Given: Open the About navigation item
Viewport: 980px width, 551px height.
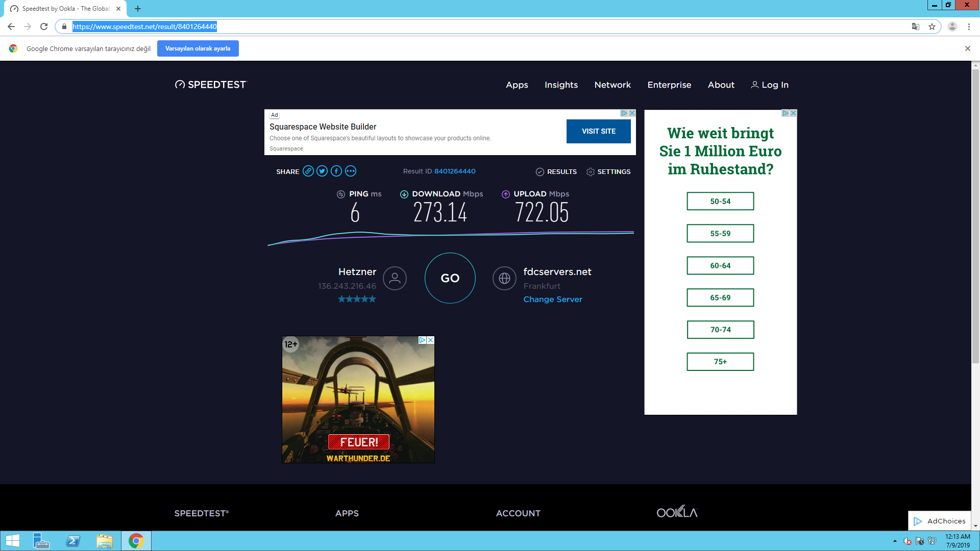Looking at the screenshot, I should point(721,85).
